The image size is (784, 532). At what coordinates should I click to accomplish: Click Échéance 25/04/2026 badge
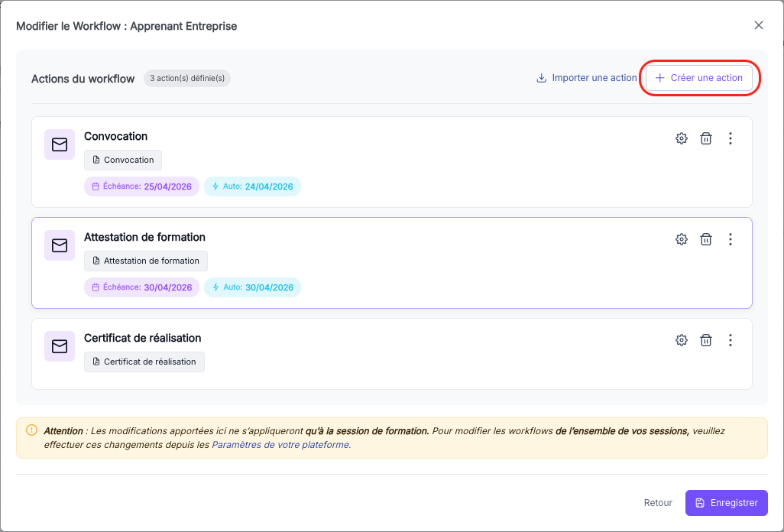tap(141, 187)
